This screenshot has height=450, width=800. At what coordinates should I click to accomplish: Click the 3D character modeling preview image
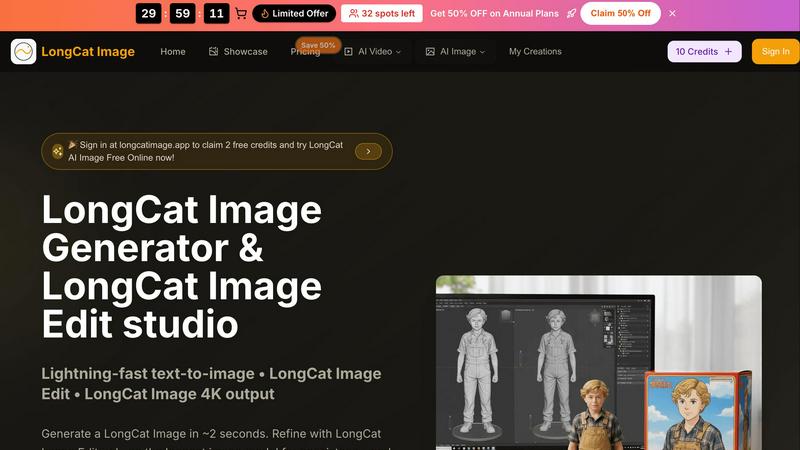598,363
